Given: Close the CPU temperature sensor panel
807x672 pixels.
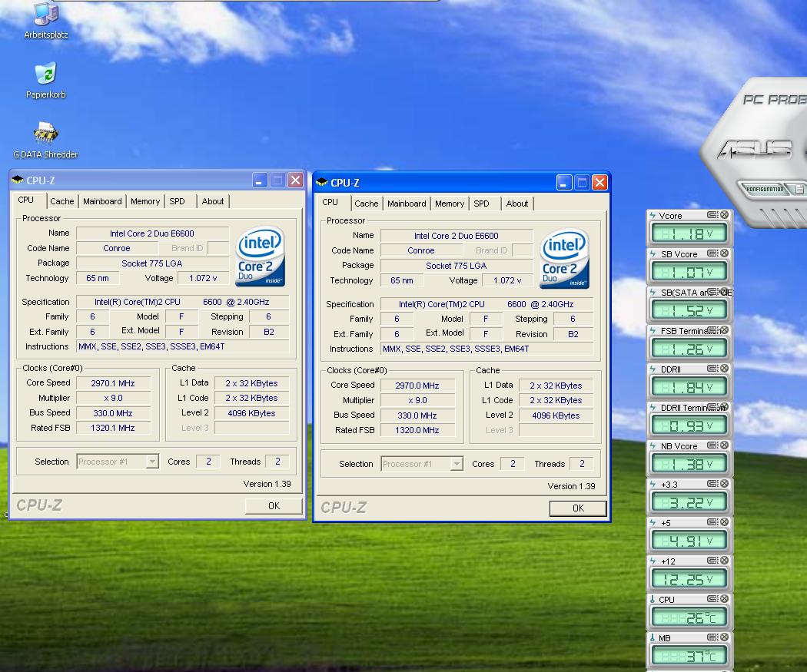Looking at the screenshot, I should pos(724,599).
